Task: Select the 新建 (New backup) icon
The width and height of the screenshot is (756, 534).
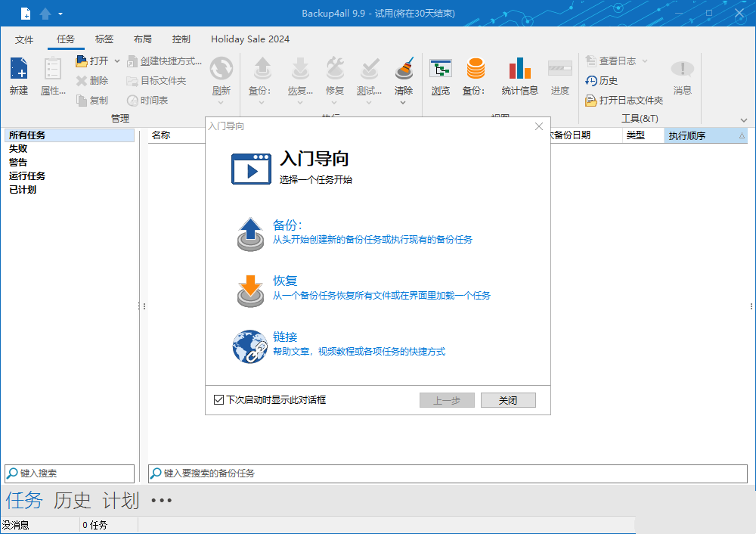Action: pyautogui.click(x=18, y=74)
